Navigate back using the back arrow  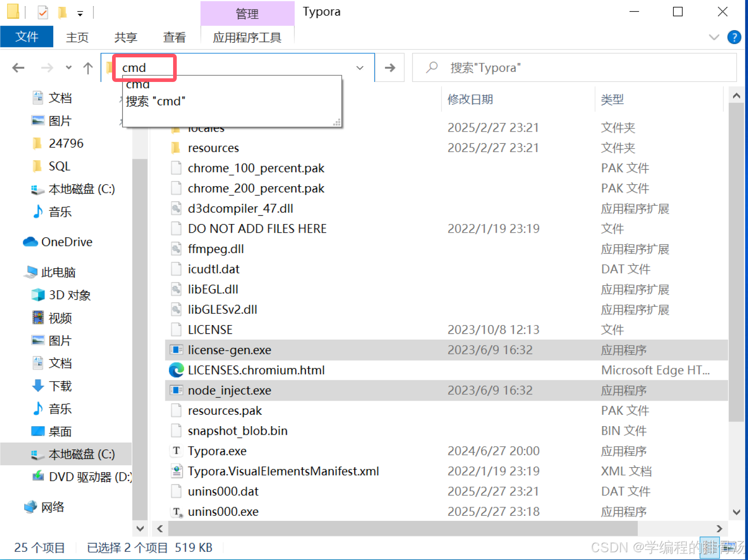[18, 67]
